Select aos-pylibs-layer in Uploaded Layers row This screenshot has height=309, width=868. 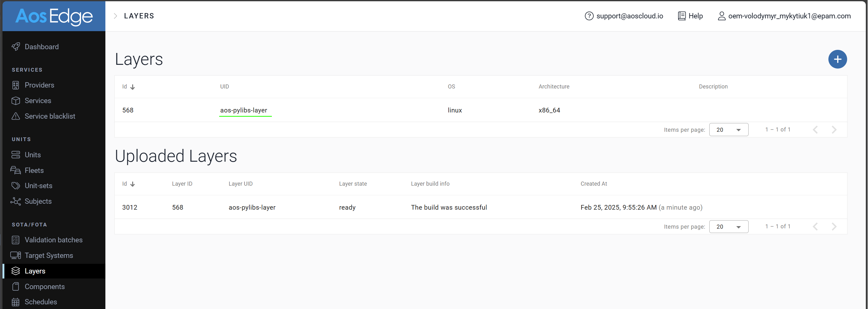pos(252,208)
